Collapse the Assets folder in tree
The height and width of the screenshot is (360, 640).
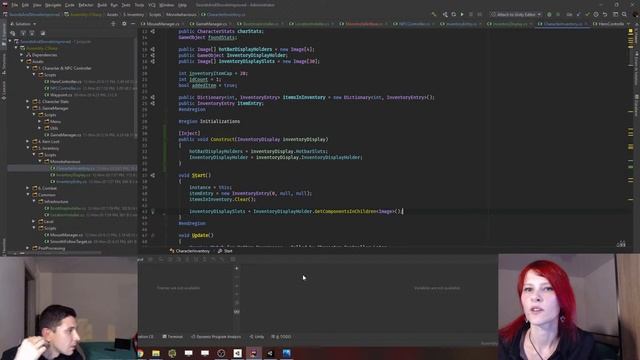(x=22, y=62)
